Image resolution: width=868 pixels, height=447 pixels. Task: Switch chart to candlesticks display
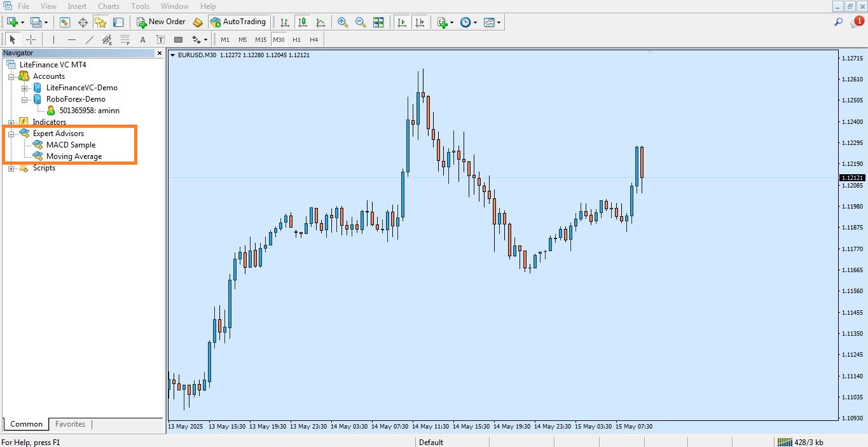pos(303,22)
